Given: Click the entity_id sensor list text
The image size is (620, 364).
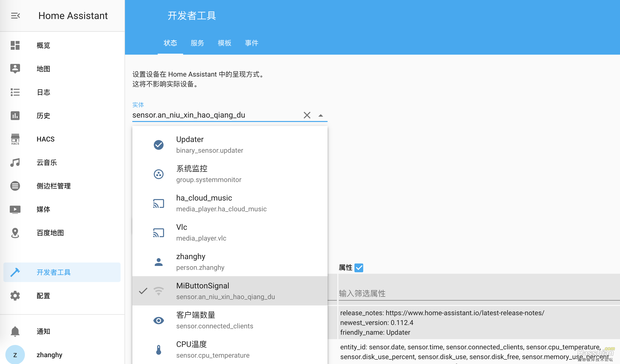Looking at the screenshot, I should click(475, 352).
